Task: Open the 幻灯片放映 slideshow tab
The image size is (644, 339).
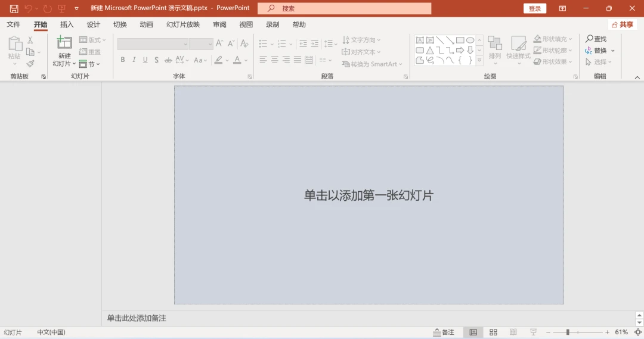Action: [183, 24]
